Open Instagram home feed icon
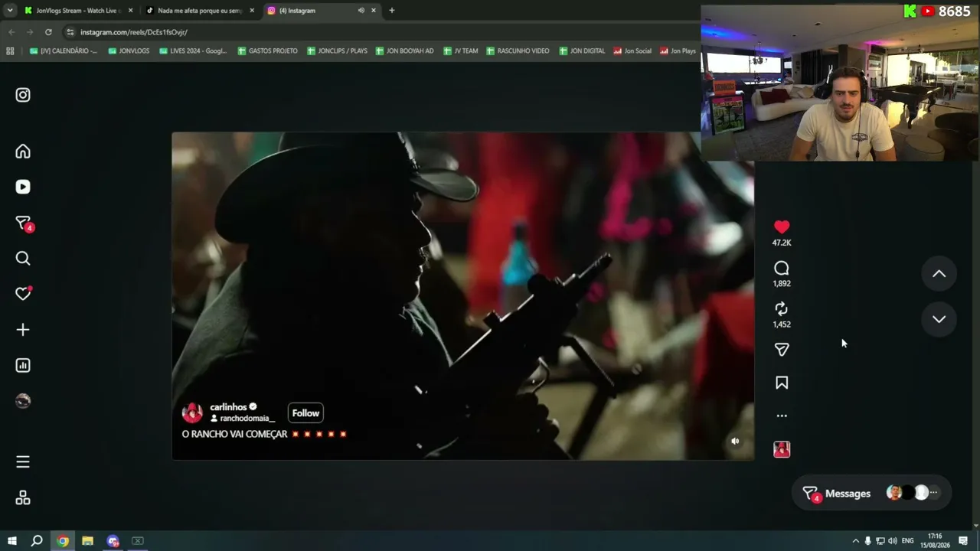The image size is (980, 551). pos(23,152)
